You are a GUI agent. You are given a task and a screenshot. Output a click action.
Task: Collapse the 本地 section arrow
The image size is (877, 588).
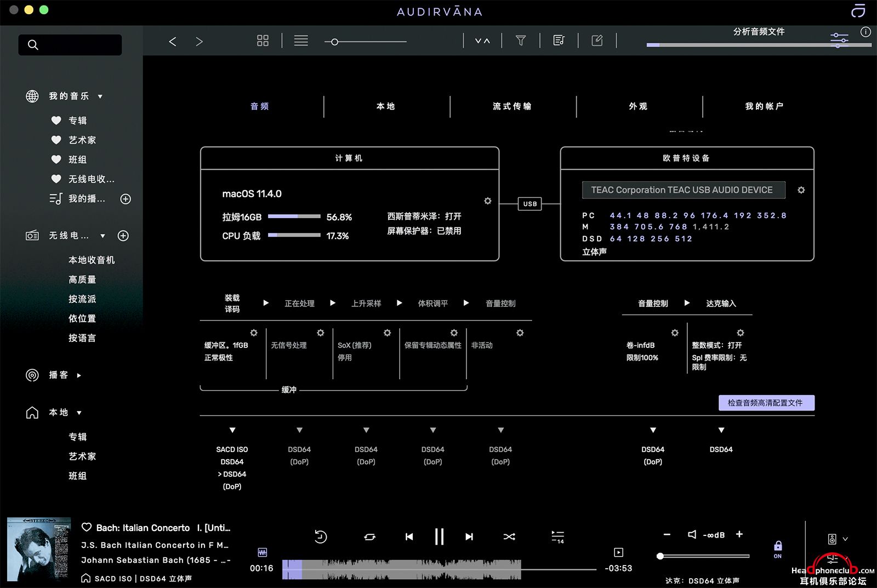(x=79, y=413)
